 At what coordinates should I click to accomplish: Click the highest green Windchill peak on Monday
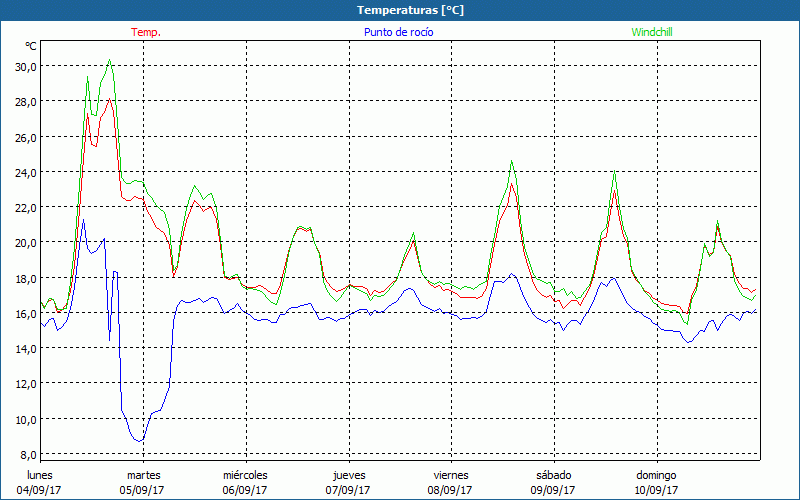[x=110, y=60]
